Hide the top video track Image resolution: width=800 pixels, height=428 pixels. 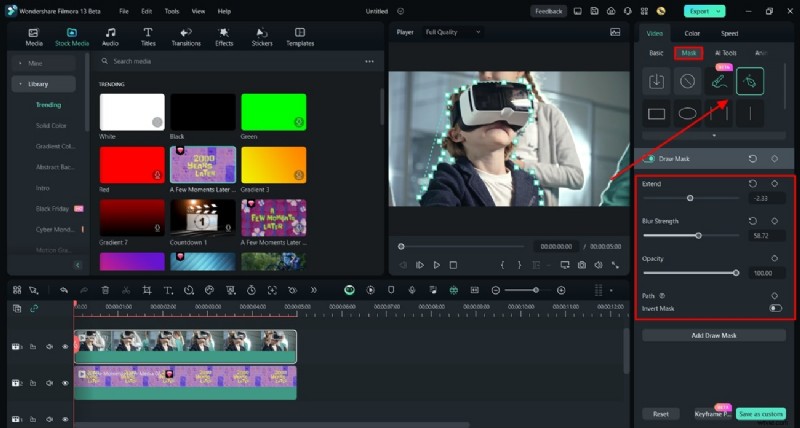tap(65, 346)
